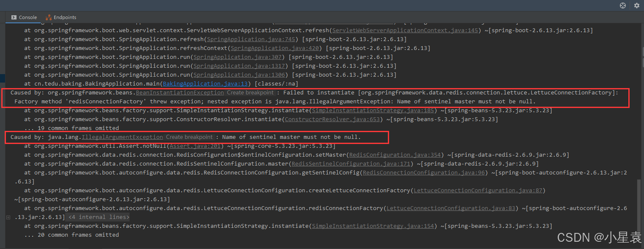Click ServletWebServerApplicationContext.java:145 link
This screenshot has height=249, width=644.
click(406, 30)
